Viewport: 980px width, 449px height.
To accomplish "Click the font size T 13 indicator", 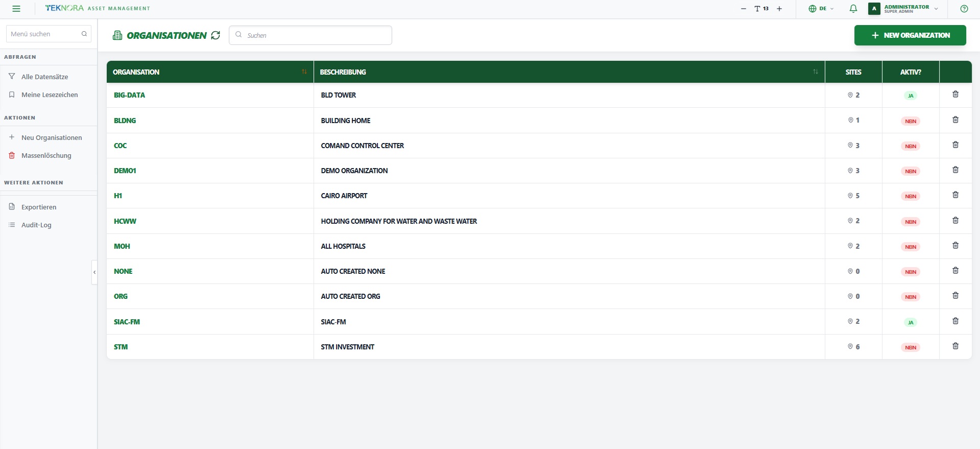I will pos(761,9).
